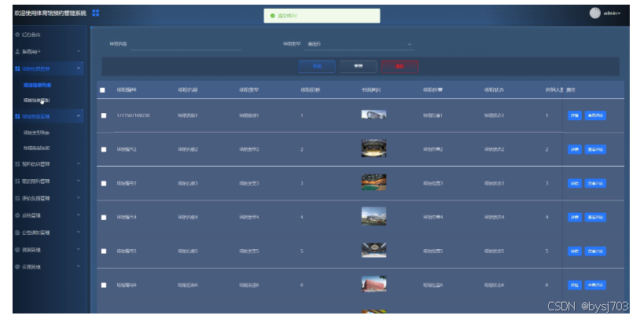This screenshot has width=644, height=319.
Task: Expand 评价反馈管理 using its chevron
Action: pyautogui.click(x=79, y=198)
